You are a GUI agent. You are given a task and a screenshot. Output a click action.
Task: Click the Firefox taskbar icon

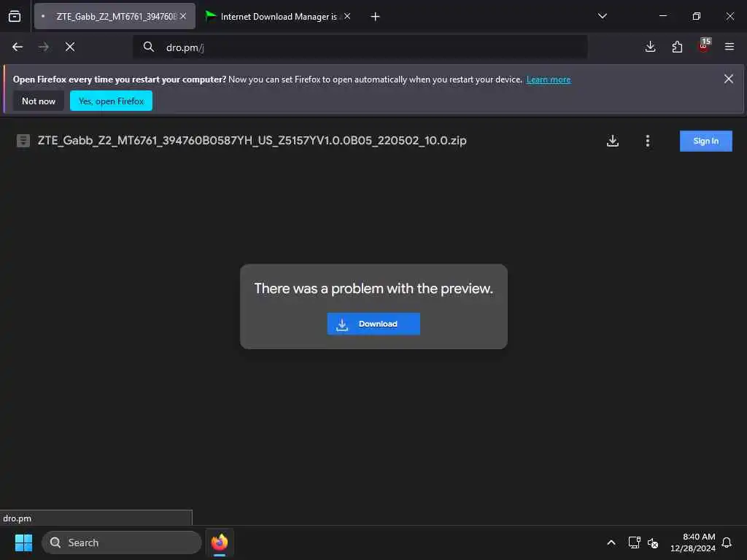[x=220, y=542]
